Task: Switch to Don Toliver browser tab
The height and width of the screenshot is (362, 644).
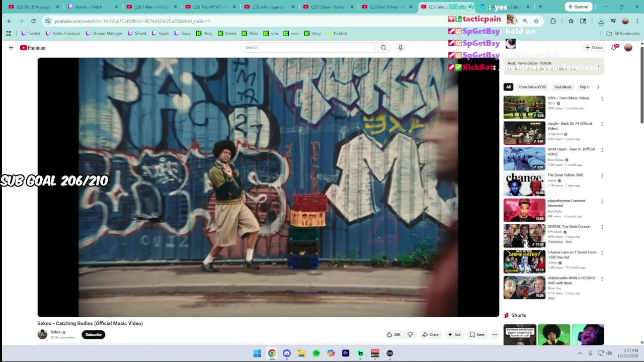Action: pyautogui.click(x=386, y=7)
